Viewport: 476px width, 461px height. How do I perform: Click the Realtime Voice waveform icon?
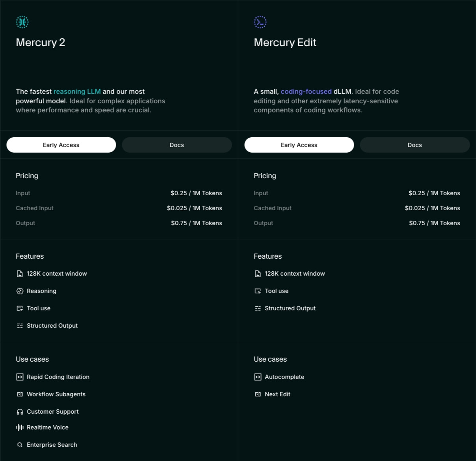(20, 427)
